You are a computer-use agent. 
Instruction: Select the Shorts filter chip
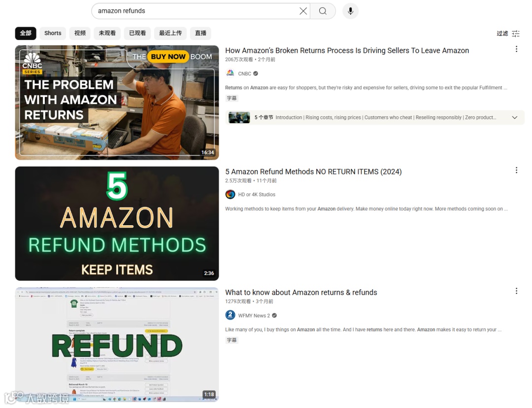click(53, 34)
